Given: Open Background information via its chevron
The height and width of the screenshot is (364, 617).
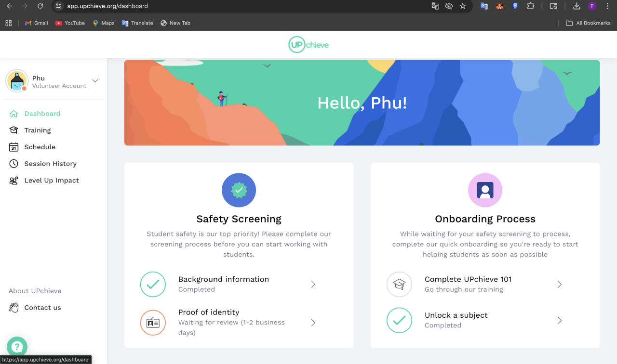Looking at the screenshot, I should click(x=313, y=285).
